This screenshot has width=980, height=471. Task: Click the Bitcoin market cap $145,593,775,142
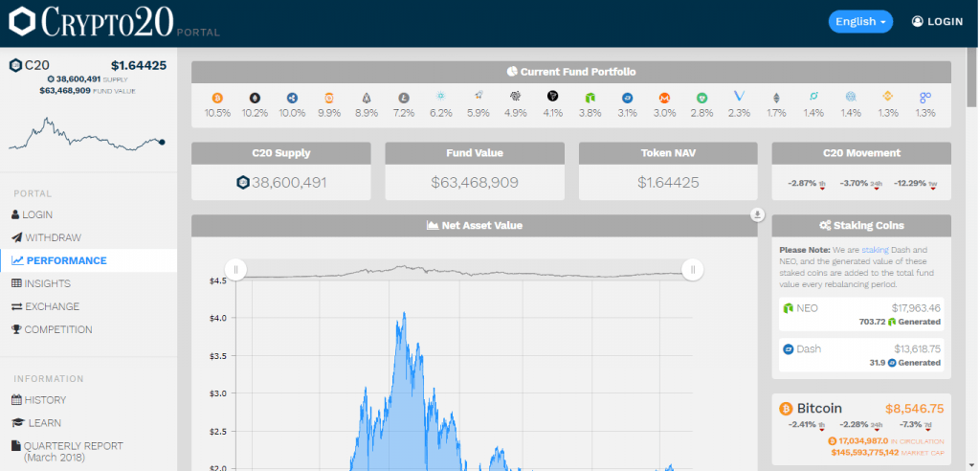click(865, 452)
